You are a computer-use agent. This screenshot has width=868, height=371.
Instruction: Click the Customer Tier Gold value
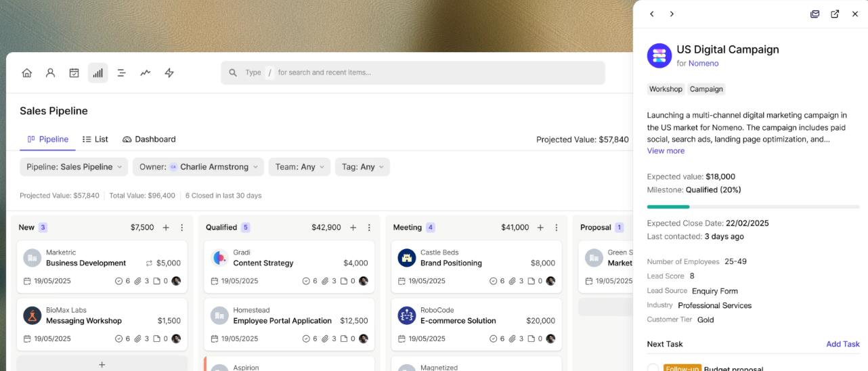(x=706, y=320)
